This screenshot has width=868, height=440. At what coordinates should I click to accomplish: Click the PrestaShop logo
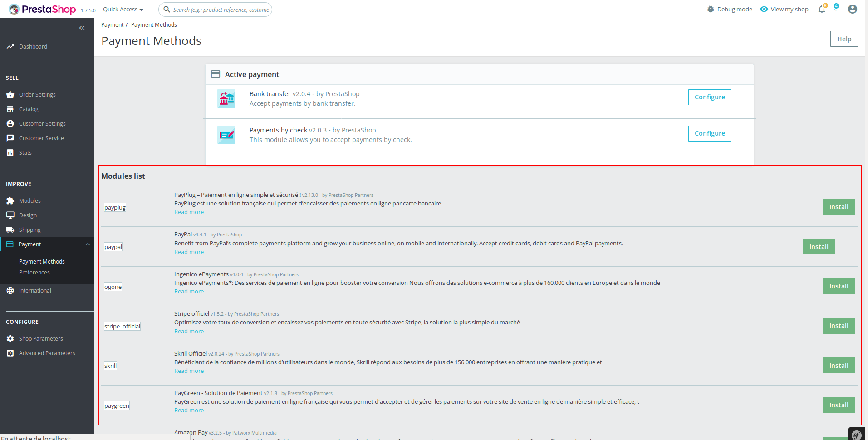point(42,9)
